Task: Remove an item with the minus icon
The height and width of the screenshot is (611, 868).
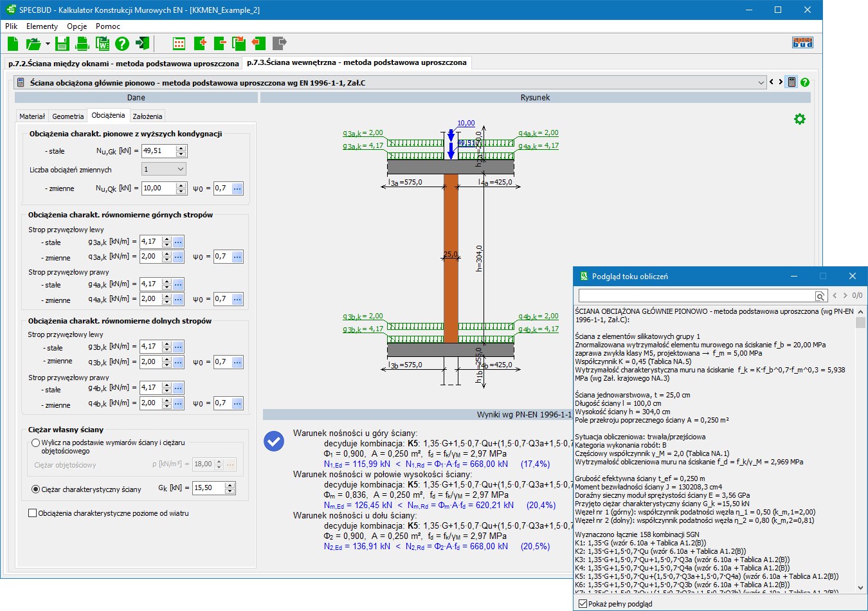Action: [220, 44]
